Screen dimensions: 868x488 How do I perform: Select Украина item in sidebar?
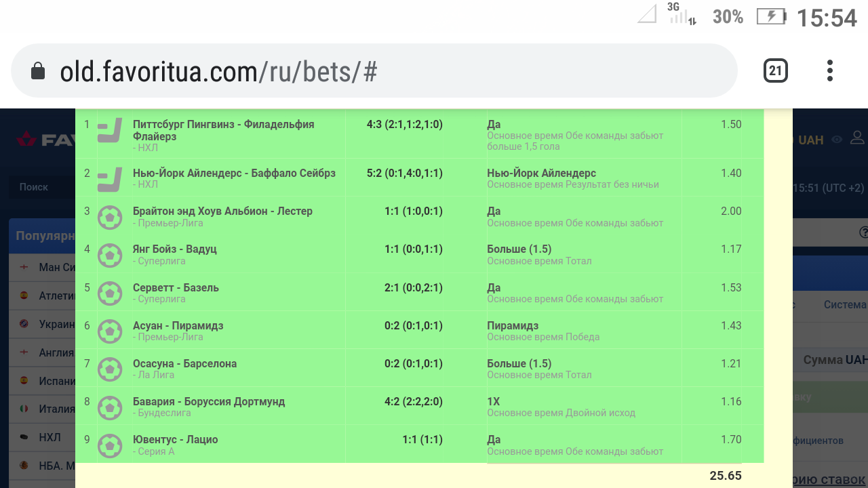click(42, 324)
